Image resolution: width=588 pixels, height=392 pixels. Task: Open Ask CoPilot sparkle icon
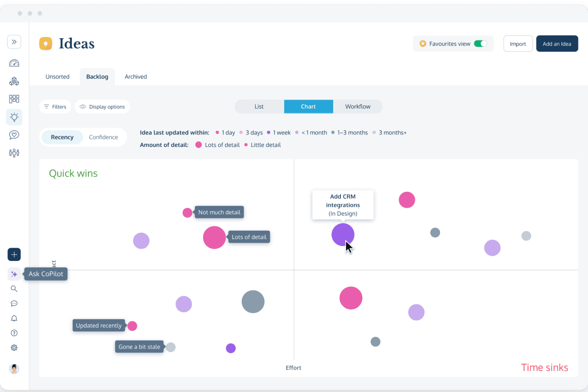[x=14, y=274]
